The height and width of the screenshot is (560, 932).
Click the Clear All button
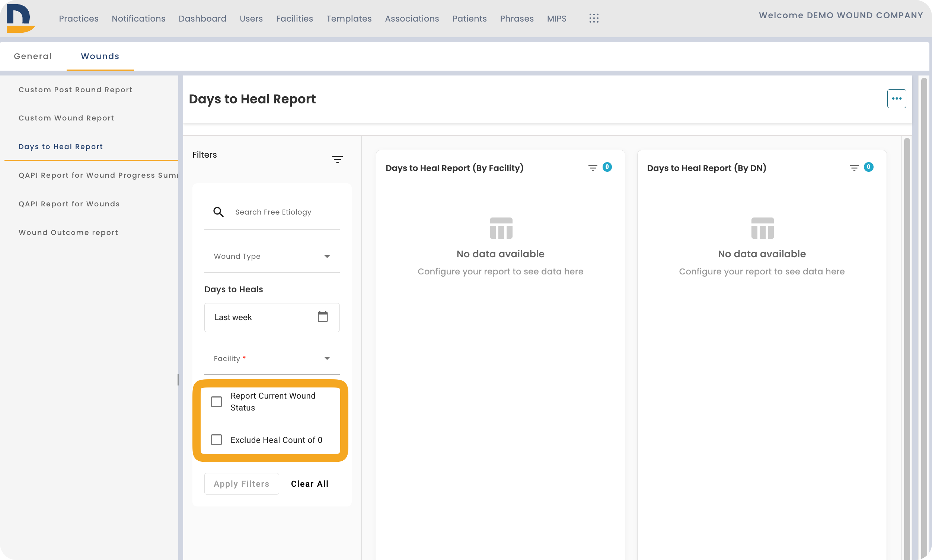coord(310,484)
